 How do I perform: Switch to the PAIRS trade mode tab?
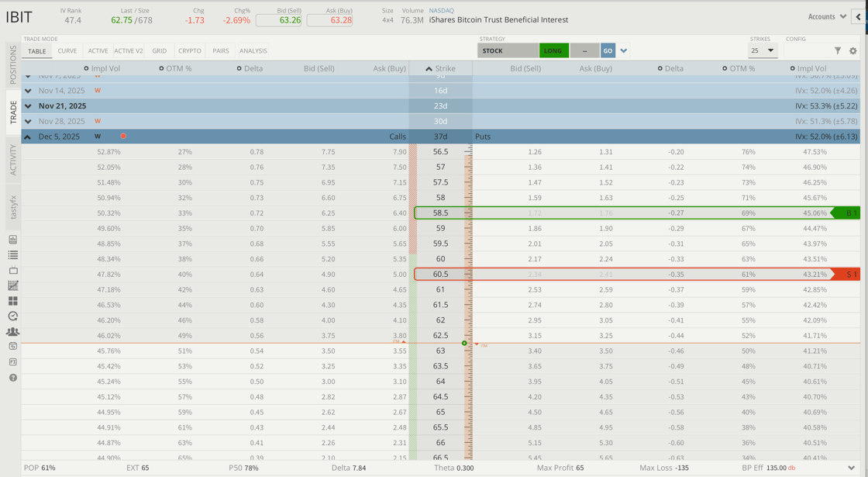click(221, 51)
